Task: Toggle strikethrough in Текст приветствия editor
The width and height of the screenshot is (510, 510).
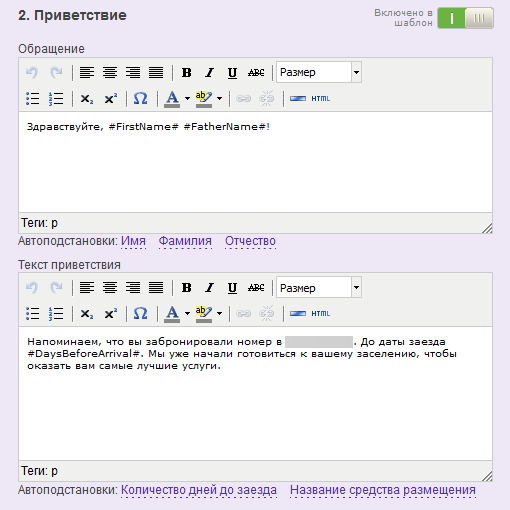Action: (x=256, y=287)
